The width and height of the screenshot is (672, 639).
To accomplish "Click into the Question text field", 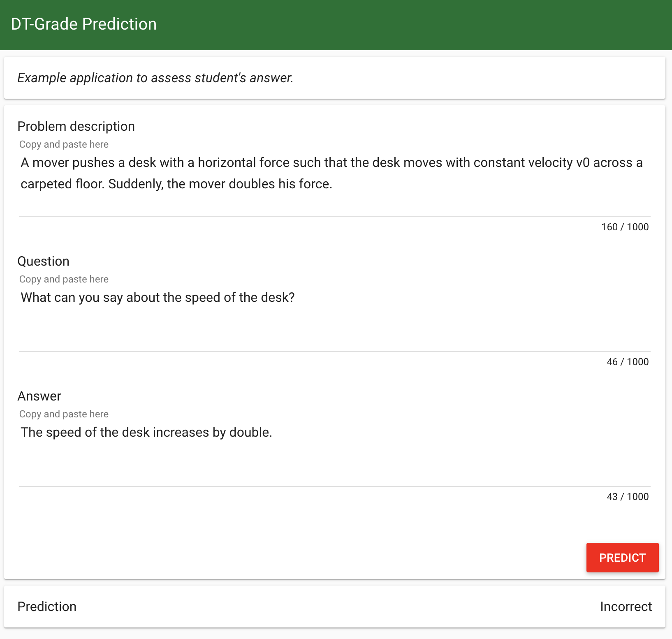I will click(335, 319).
